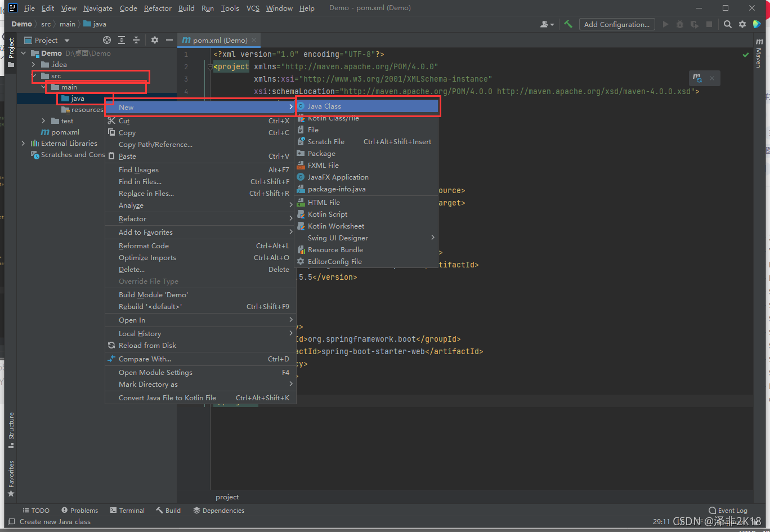Select Scratches and Consoles node

(x=68, y=155)
